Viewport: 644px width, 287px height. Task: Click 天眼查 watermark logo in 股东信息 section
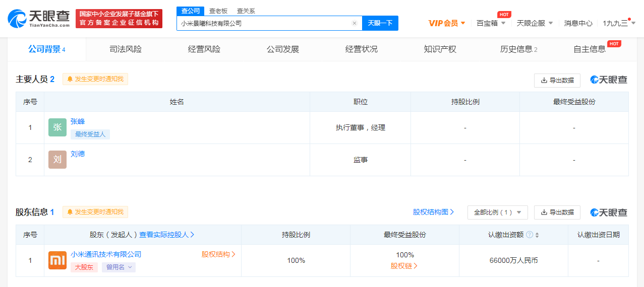609,212
